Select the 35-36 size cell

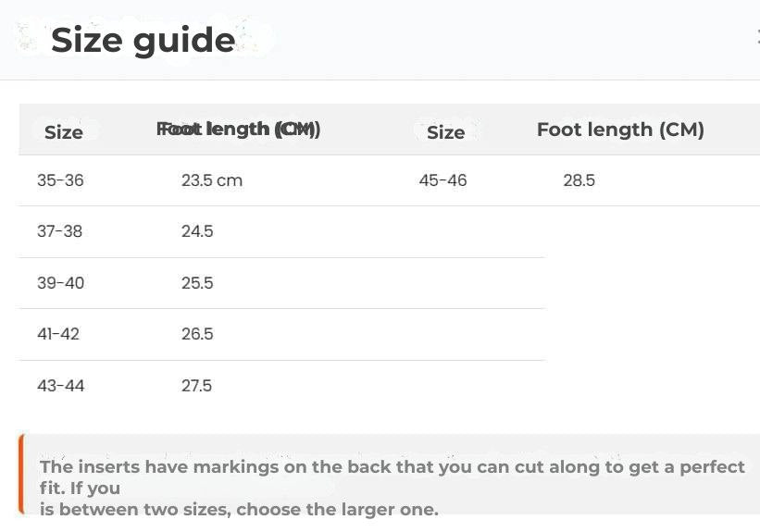(60, 180)
